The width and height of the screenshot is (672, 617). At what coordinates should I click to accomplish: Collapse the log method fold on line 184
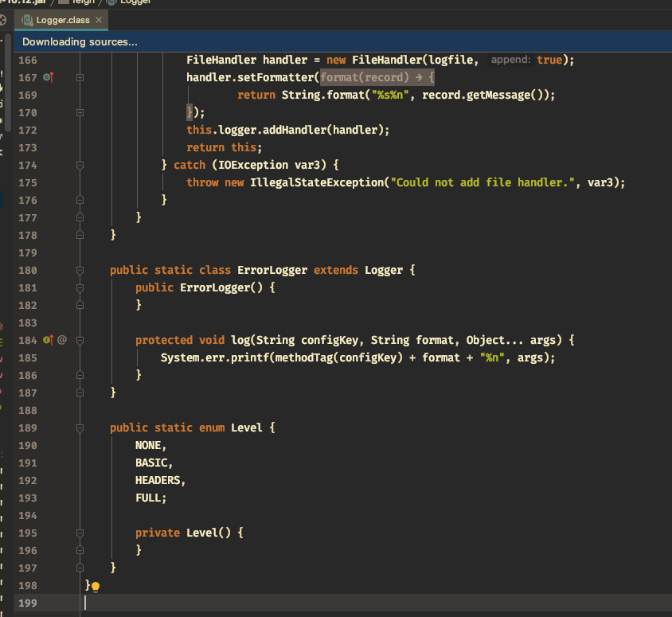click(x=80, y=340)
